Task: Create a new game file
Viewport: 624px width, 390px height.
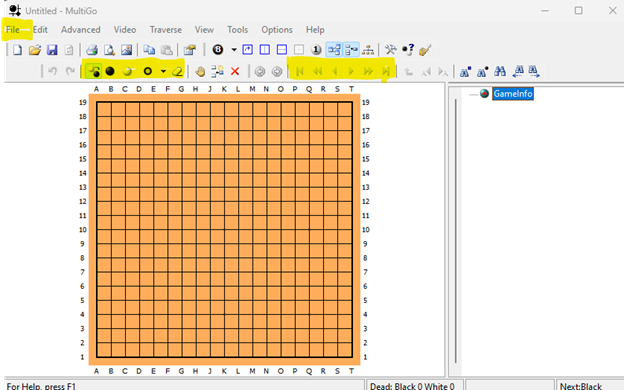Action: (18, 50)
